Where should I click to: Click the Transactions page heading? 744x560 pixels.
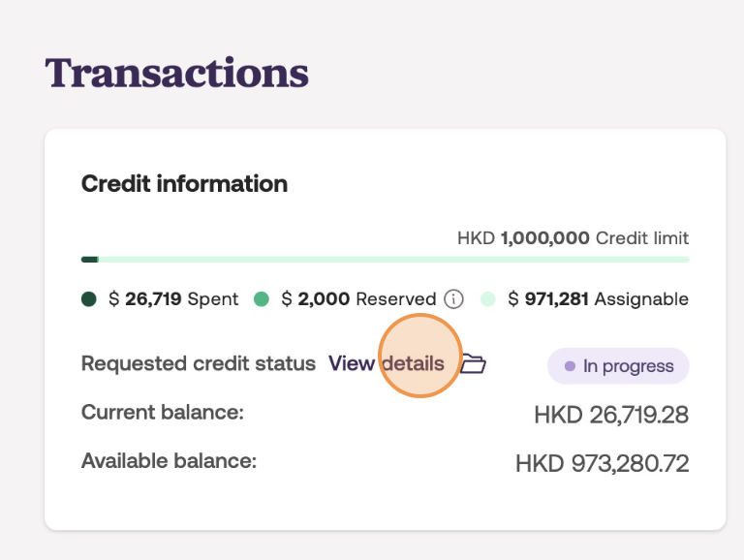point(176,73)
